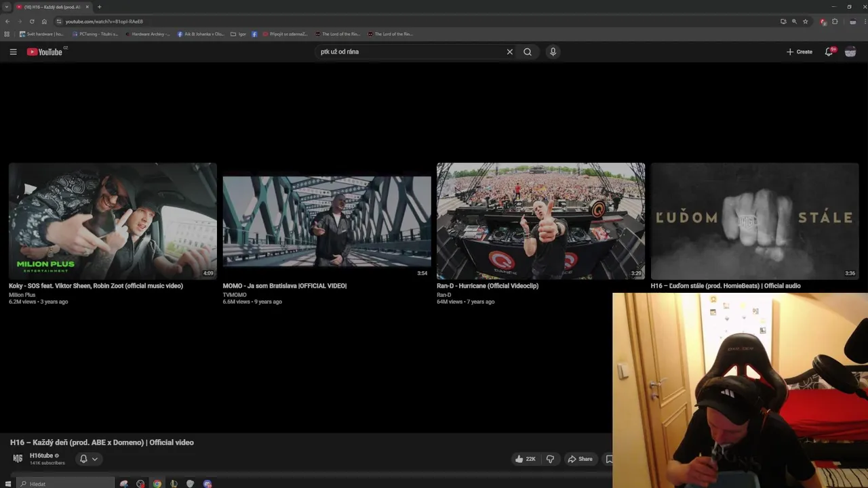Expand the tab search dropdown arrow

6,7
